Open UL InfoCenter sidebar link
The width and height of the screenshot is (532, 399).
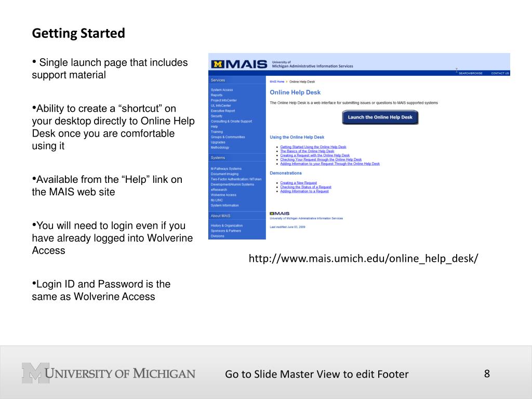[x=220, y=105]
